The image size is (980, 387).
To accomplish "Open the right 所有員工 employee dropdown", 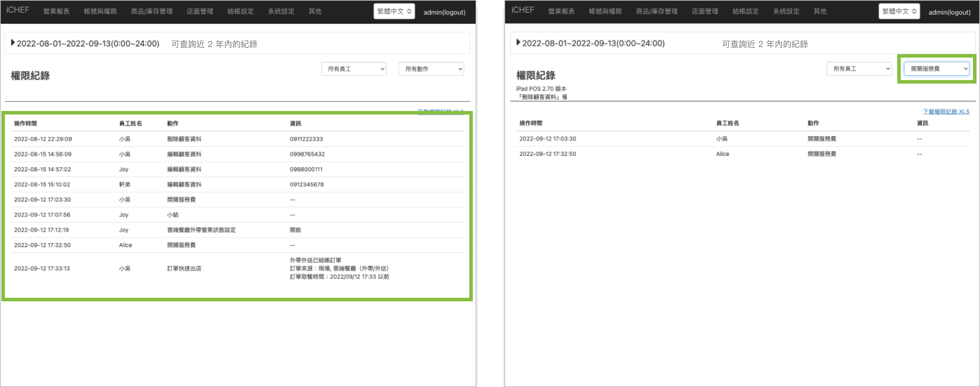I will click(x=859, y=68).
